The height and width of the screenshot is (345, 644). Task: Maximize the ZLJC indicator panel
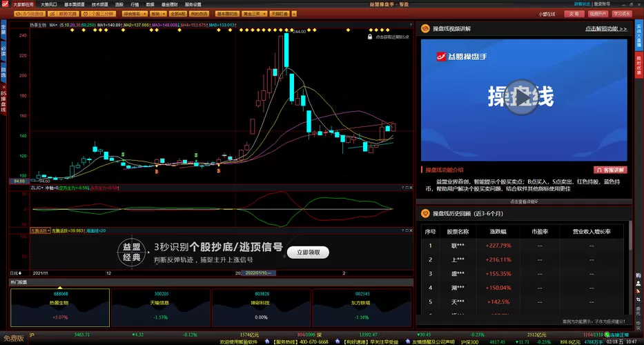click(407, 188)
